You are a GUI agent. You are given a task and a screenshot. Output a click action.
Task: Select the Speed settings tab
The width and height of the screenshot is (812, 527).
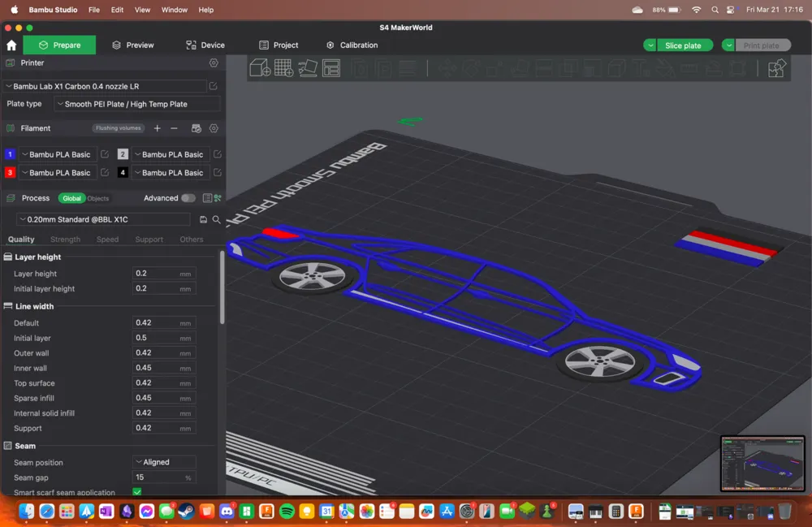tap(107, 240)
